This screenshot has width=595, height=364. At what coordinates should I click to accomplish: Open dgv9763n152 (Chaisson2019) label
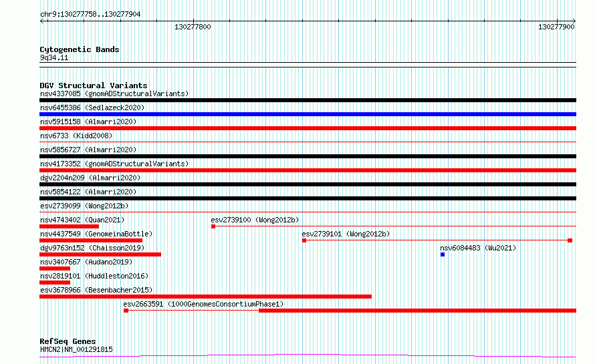(x=92, y=248)
